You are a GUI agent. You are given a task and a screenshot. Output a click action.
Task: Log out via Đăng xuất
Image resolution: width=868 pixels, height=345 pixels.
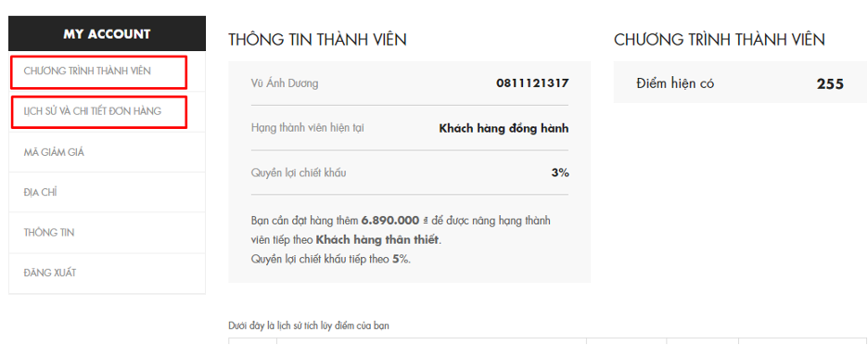pos(107,273)
